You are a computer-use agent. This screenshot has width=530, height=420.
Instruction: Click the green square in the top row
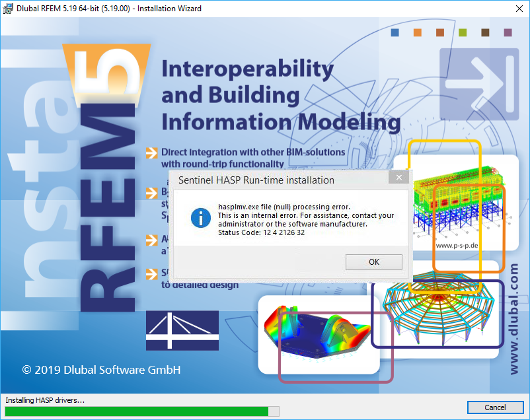(463, 32)
